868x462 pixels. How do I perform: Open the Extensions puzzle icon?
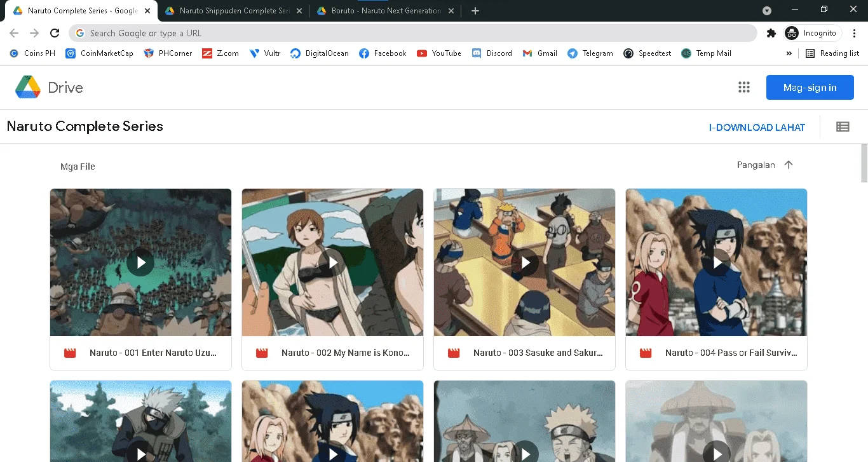pos(771,33)
